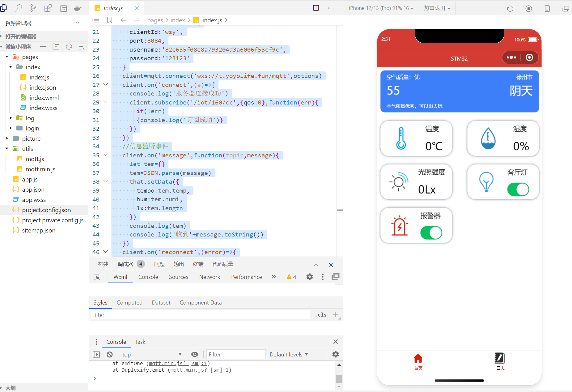Expand the login folder
The width and height of the screenshot is (572, 392).
11,128
